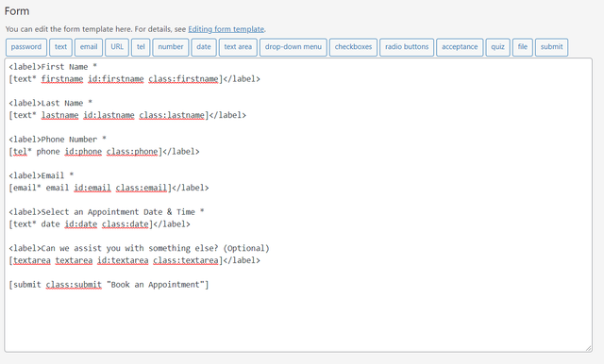Insert a quiz tag

tap(497, 47)
